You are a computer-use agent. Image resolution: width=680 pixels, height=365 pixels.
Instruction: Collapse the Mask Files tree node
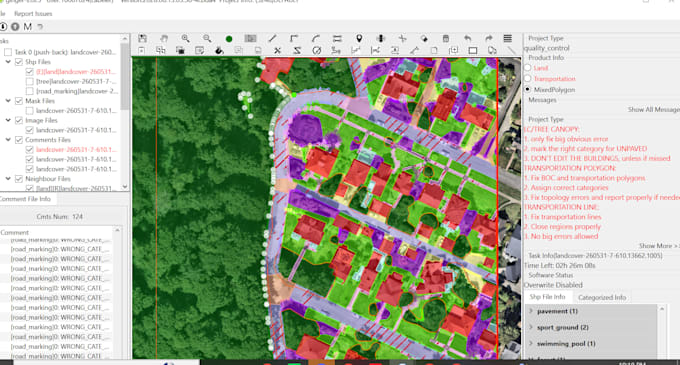pos(8,101)
